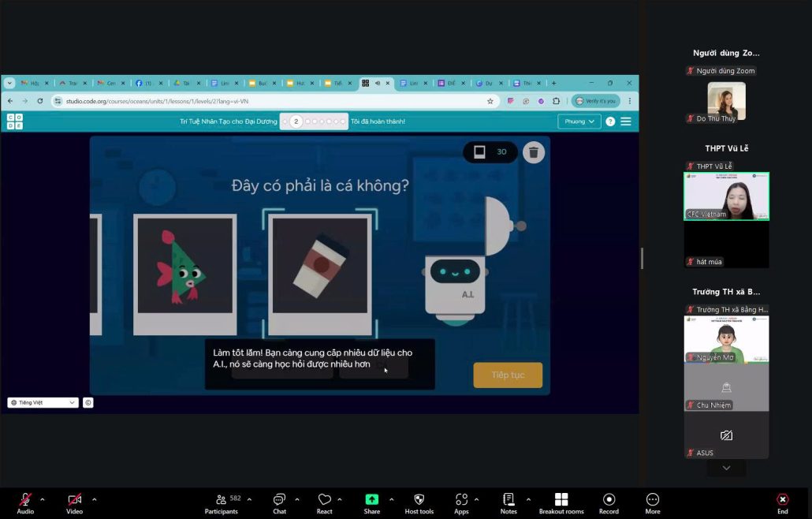812x519 pixels.
Task: Click the red End meeting button
Action: tap(782, 500)
